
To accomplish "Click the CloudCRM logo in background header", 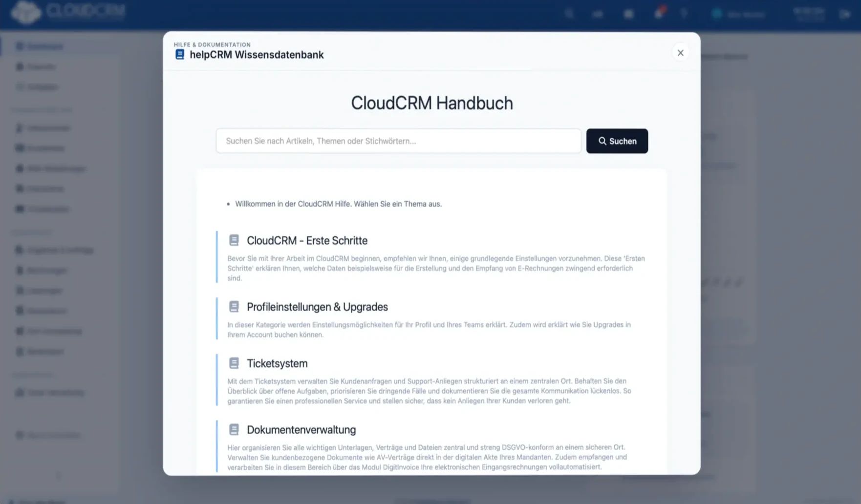I will click(x=68, y=12).
